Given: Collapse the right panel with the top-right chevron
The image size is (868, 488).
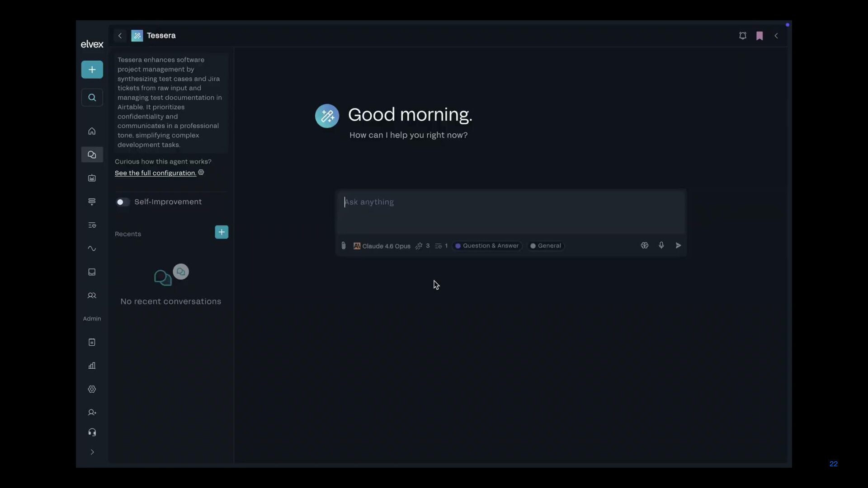Looking at the screenshot, I should click(x=776, y=36).
